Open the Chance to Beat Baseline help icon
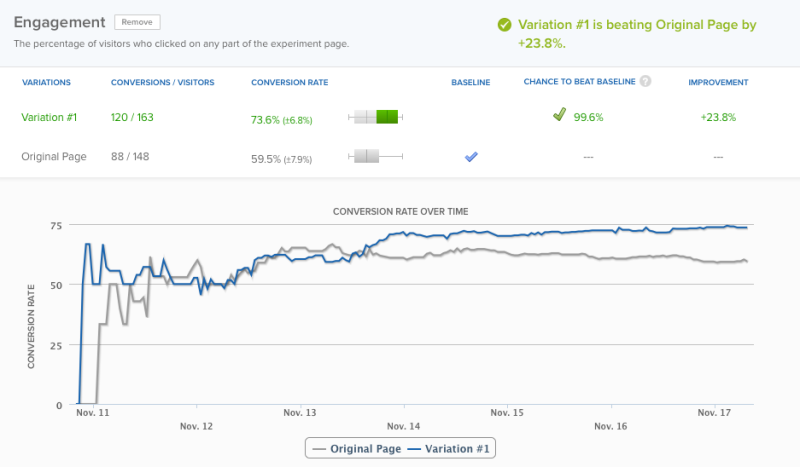The width and height of the screenshot is (800, 467). tap(645, 81)
